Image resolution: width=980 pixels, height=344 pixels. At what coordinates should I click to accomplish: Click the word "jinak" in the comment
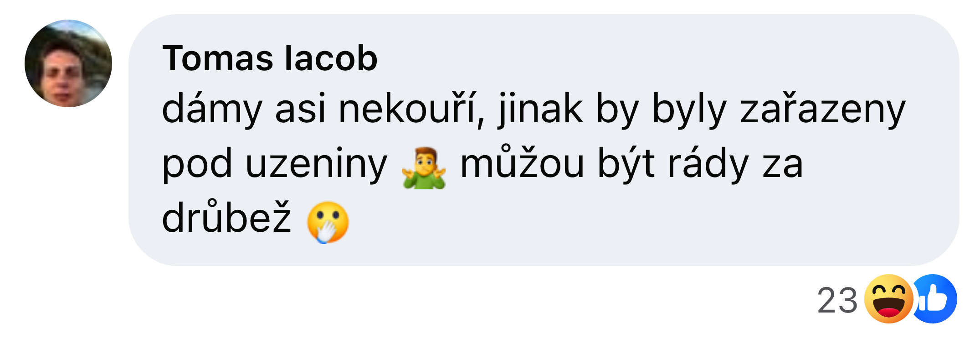tap(541, 109)
